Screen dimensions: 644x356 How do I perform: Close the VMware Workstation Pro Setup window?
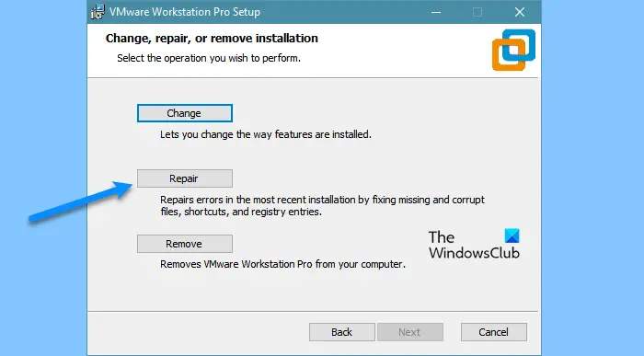pyautogui.click(x=520, y=12)
